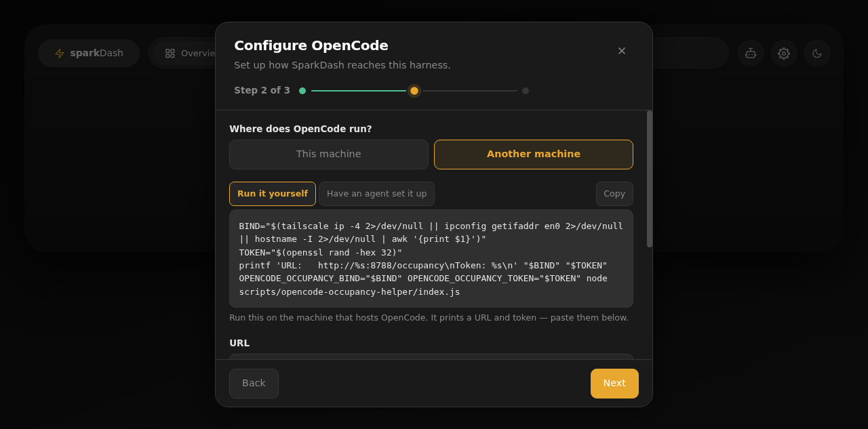Copy the setup script
Screen dimensions: 868x429
pyautogui.click(x=614, y=194)
